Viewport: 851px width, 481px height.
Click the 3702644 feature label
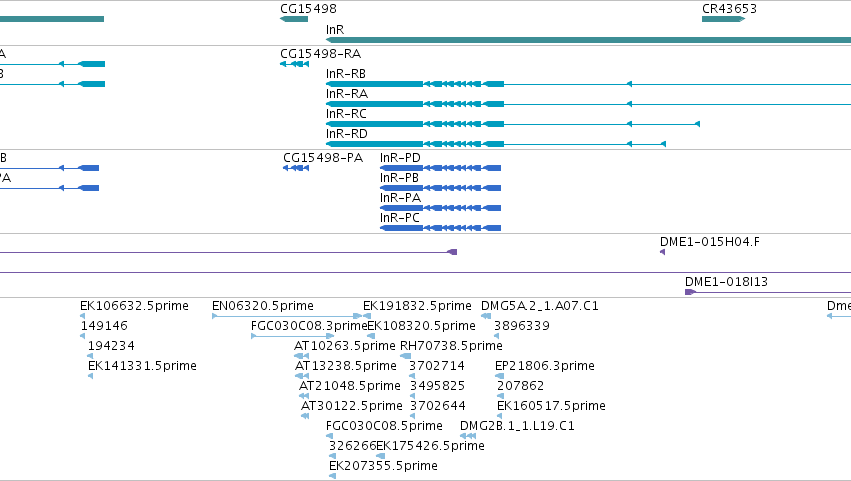pos(437,407)
